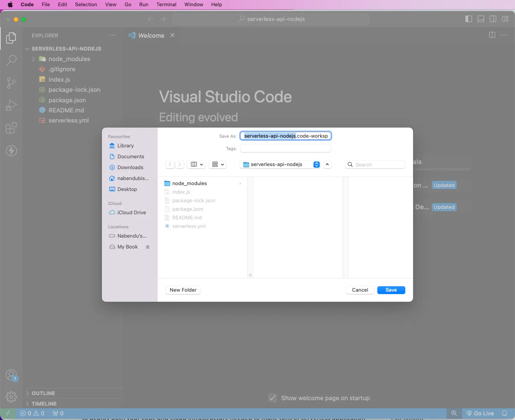Open the Manage gear icon
The height and width of the screenshot is (420, 515).
click(11, 397)
